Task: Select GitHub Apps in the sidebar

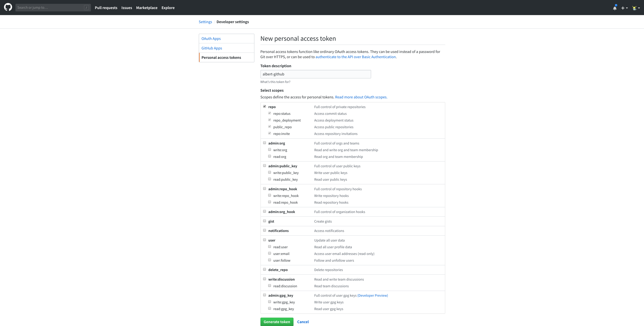Action: tap(211, 48)
